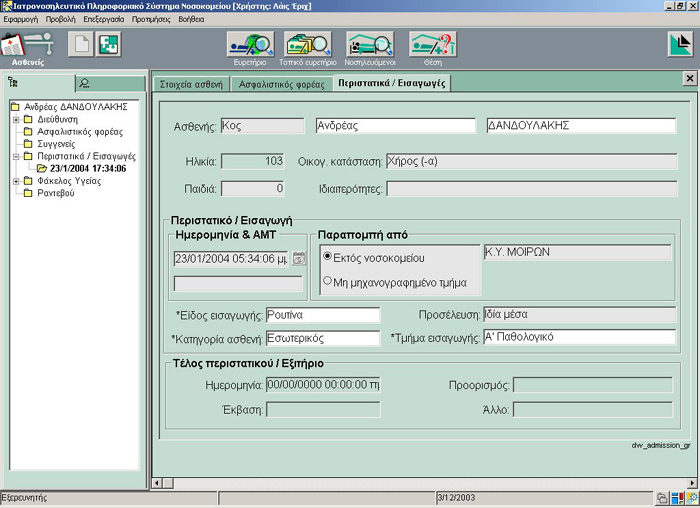Select root node Ανδρέας ΔΑΝΔΟΥΛΑΚΗΣ in tree
Screen dimensions: 700x508
click(76, 107)
